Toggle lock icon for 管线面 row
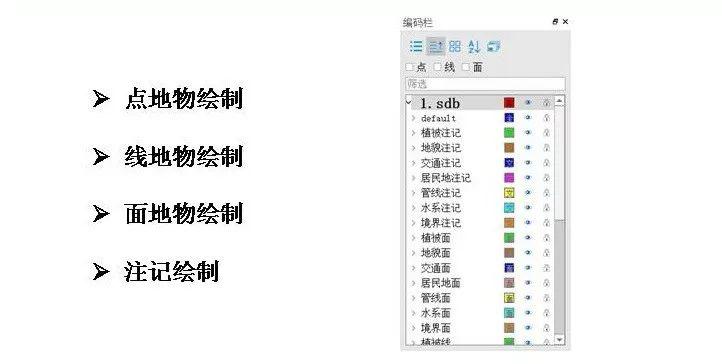Screen dimensions: 722x364 [547, 298]
